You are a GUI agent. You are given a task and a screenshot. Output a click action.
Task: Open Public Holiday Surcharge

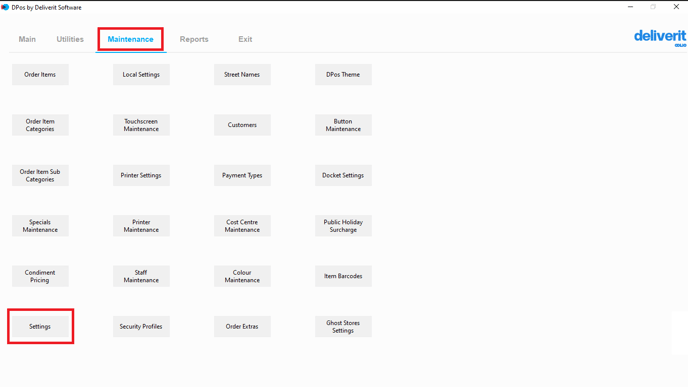pos(343,226)
